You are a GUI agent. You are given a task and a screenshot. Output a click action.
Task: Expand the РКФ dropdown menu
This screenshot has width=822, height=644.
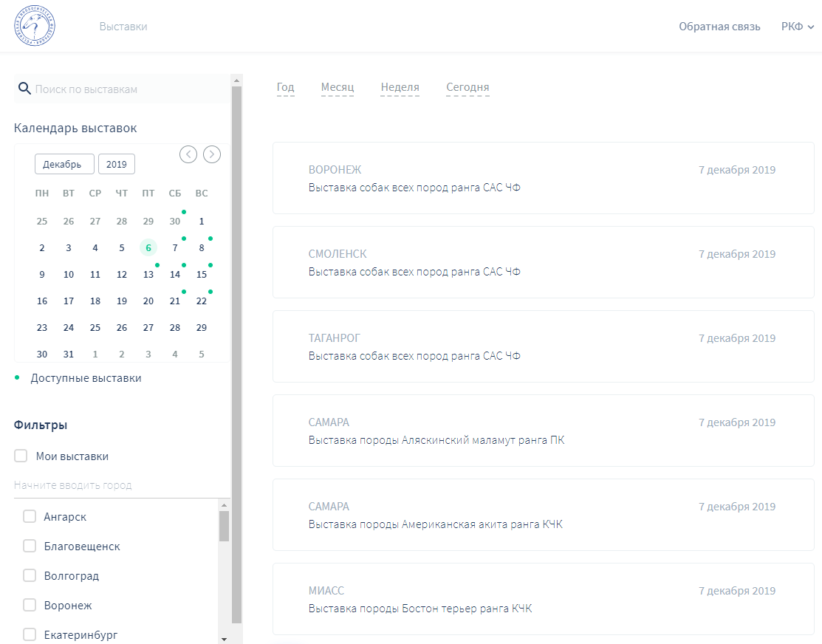[797, 27]
